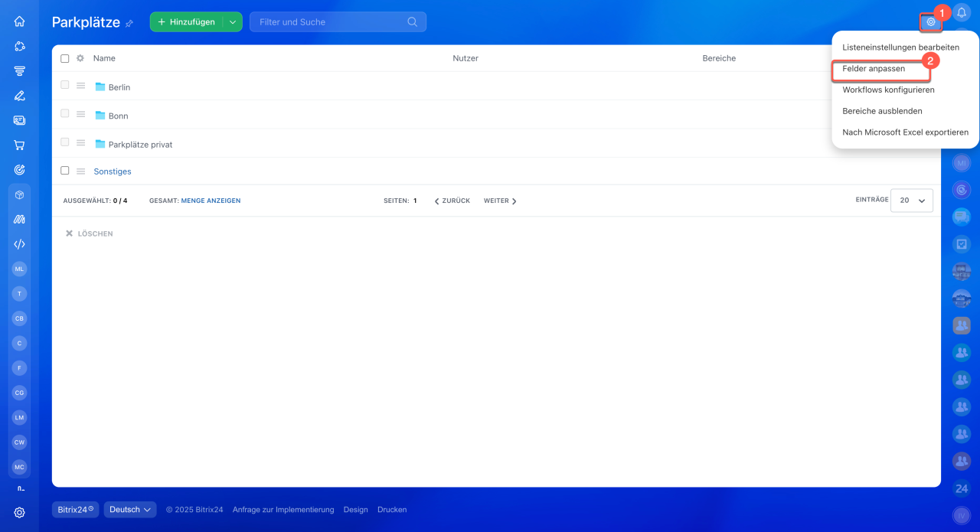Click the grid column settings gear icon
The height and width of the screenshot is (532, 980).
point(80,58)
